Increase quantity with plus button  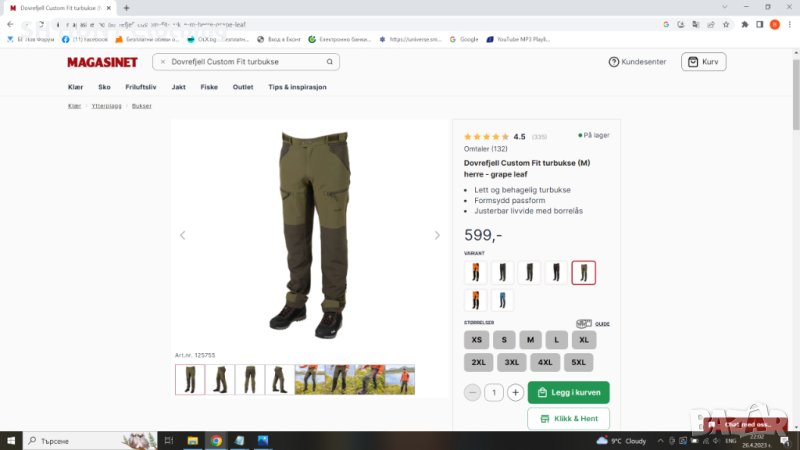[x=515, y=393]
